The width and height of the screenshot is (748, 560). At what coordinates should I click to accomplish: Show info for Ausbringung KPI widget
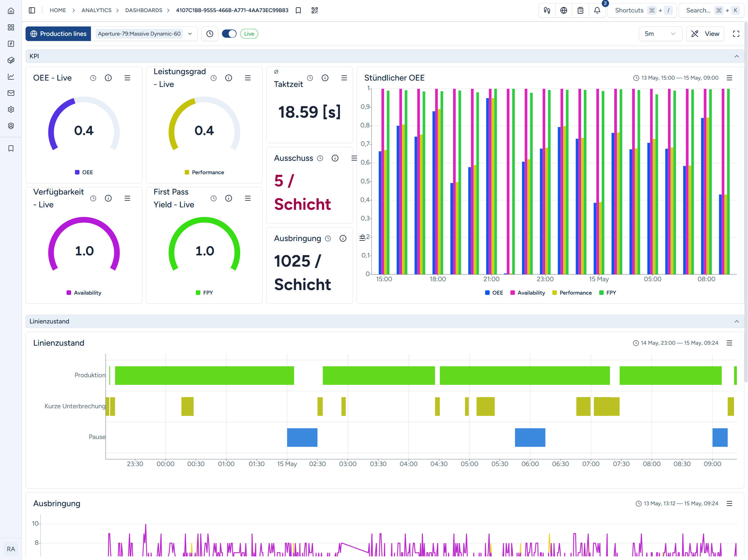343,239
